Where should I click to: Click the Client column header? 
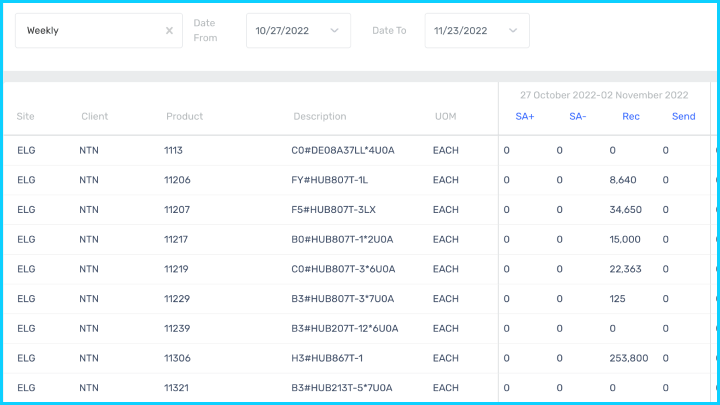pyautogui.click(x=95, y=117)
